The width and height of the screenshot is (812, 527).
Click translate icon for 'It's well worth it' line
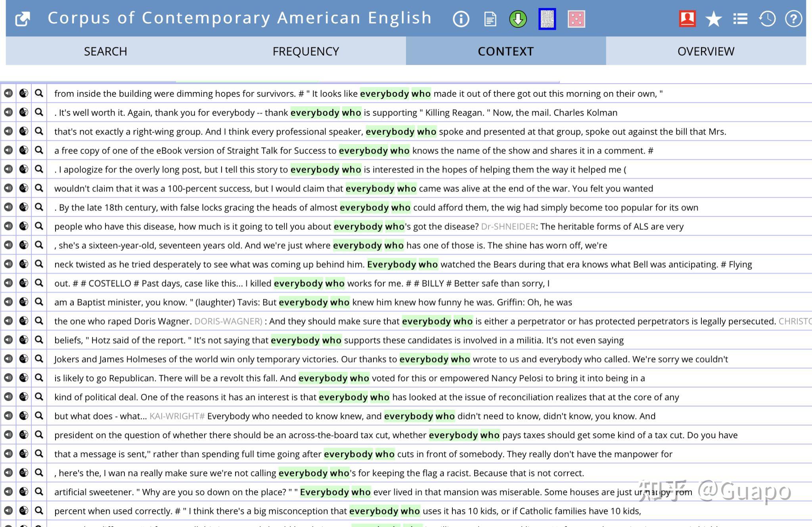[24, 112]
